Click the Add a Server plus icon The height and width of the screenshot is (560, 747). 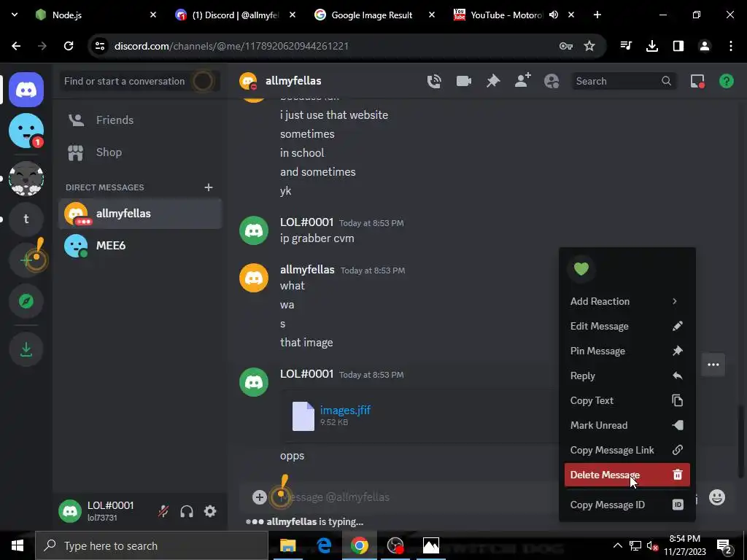26,260
